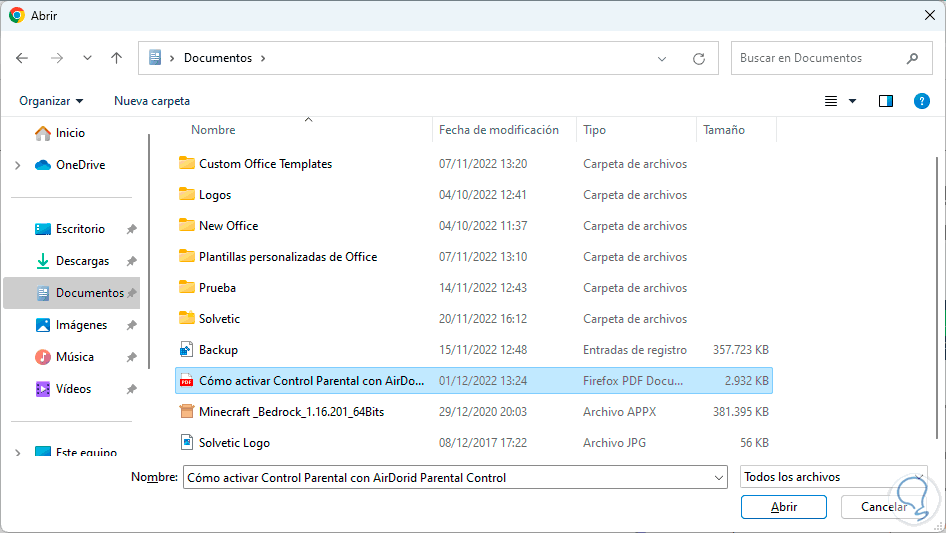Open the recent locations dropdown

point(87,58)
